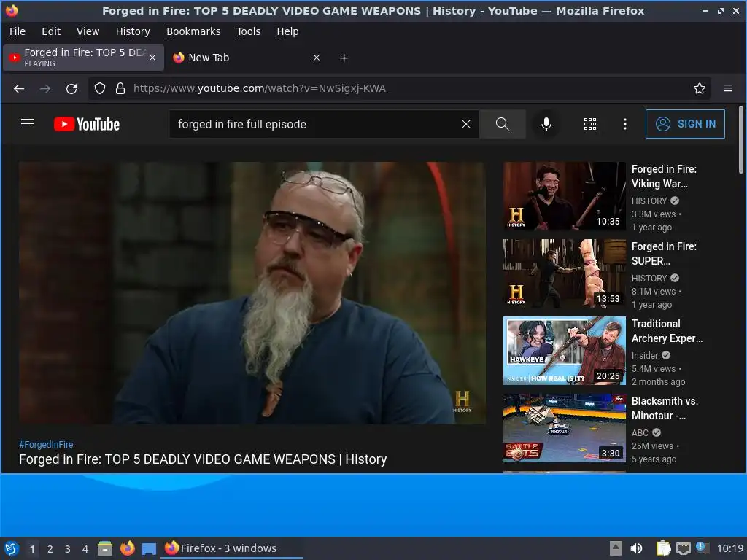Open YouTube settings three-dot menu

pos(625,124)
